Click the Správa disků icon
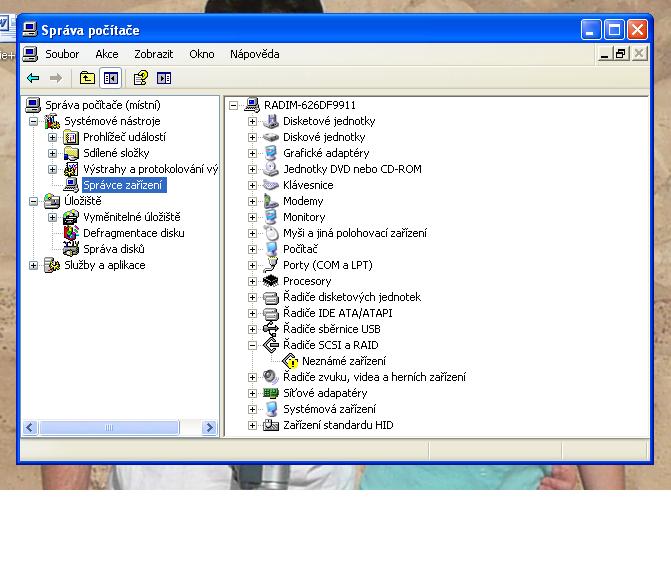Viewport: 671px width, 577px height. [x=71, y=249]
